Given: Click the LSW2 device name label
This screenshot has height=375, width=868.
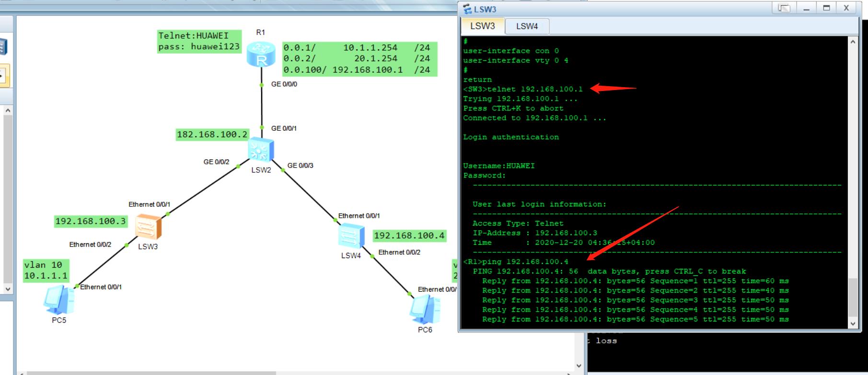Looking at the screenshot, I should click(261, 170).
